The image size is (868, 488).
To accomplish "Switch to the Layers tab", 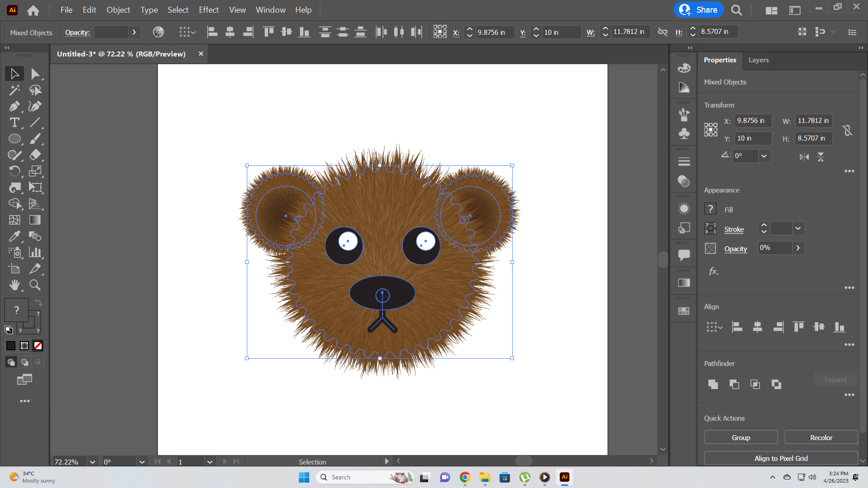I will point(758,60).
